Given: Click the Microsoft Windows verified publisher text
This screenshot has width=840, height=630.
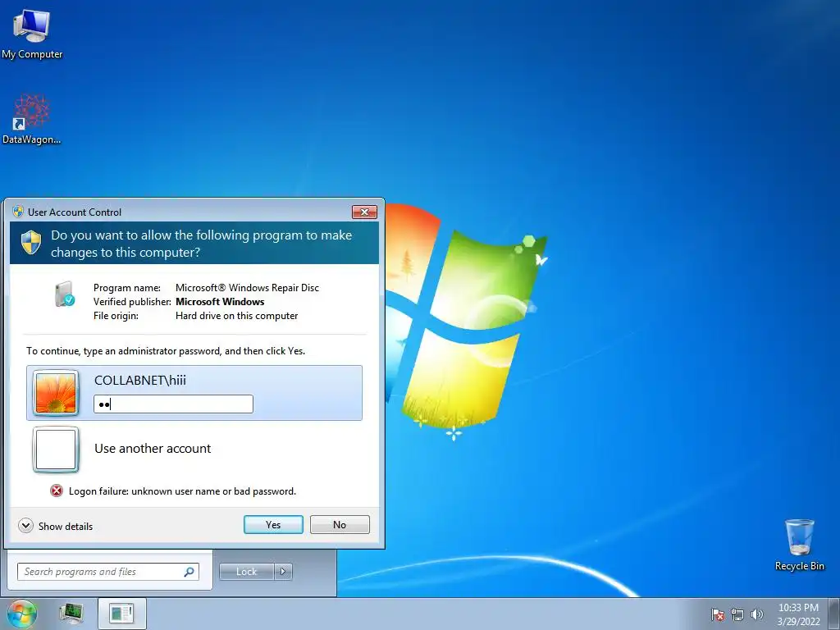Looking at the screenshot, I should (x=220, y=302).
